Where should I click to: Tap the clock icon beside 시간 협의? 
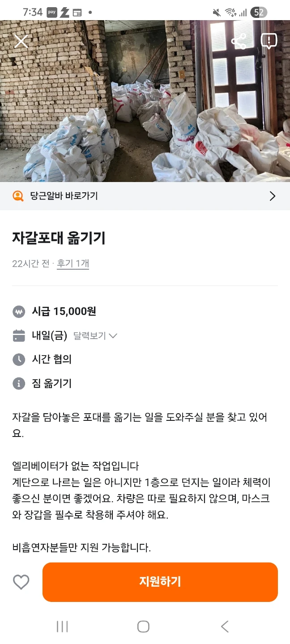coord(19,360)
